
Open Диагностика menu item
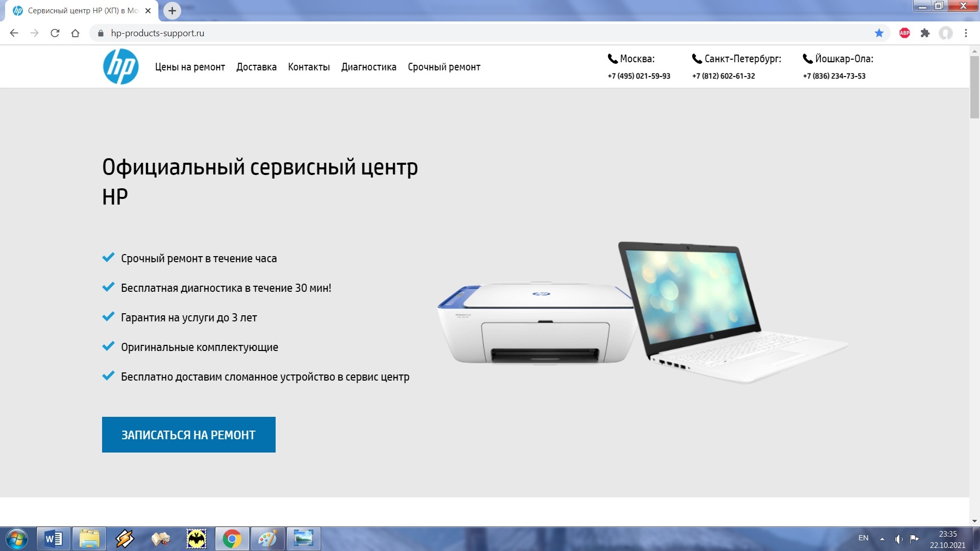[x=369, y=67]
